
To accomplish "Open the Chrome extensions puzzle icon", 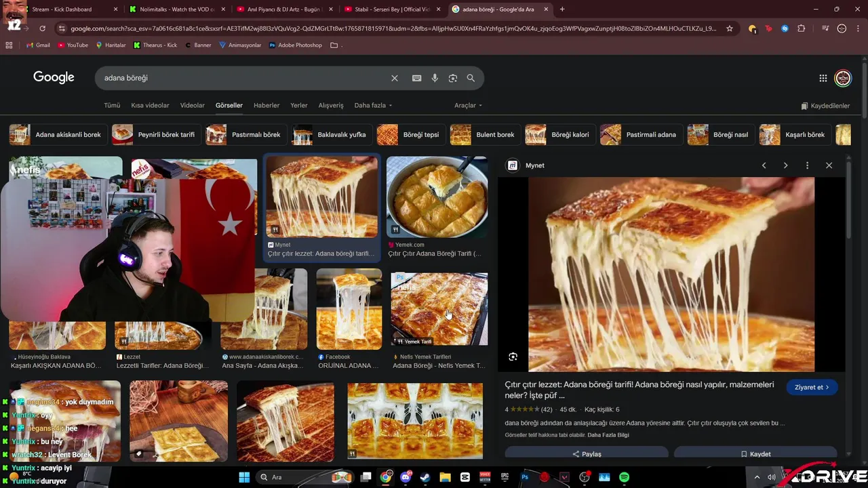I will 802,28.
